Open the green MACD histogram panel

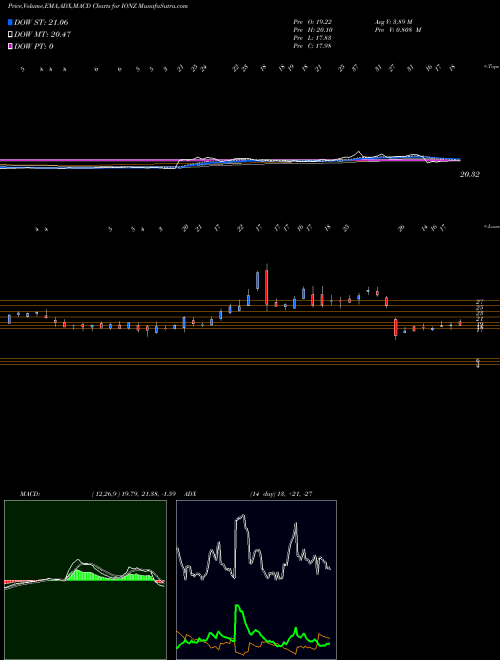tap(85, 580)
